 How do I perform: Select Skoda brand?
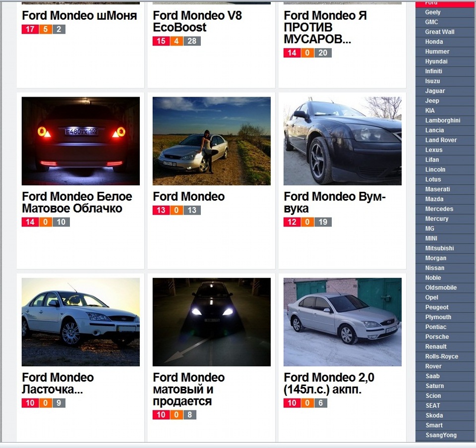tap(446, 416)
